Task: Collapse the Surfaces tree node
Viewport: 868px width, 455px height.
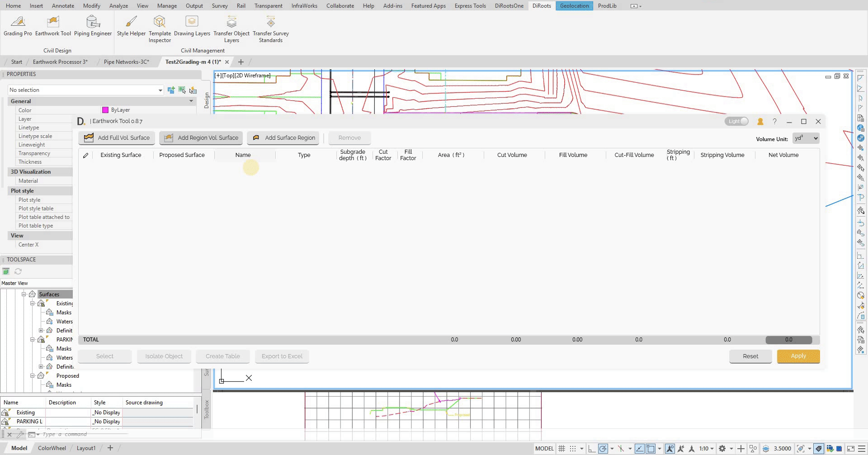Action: [24, 294]
